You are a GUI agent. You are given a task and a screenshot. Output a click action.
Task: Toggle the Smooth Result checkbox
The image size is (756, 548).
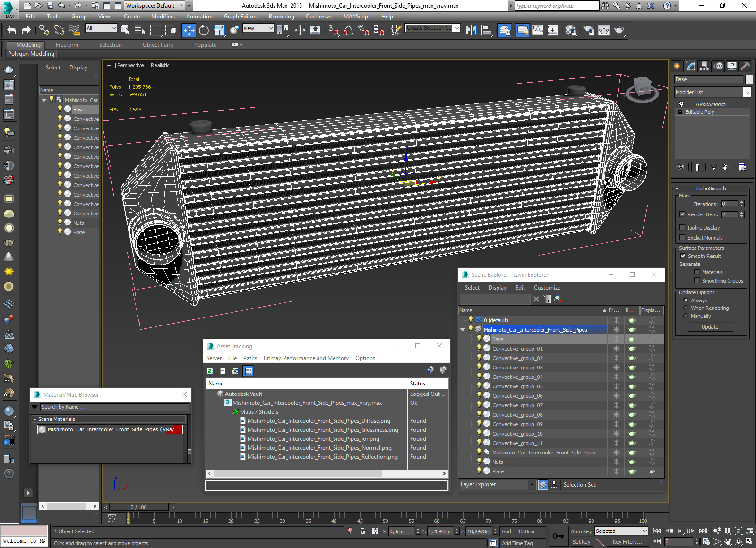pos(683,256)
